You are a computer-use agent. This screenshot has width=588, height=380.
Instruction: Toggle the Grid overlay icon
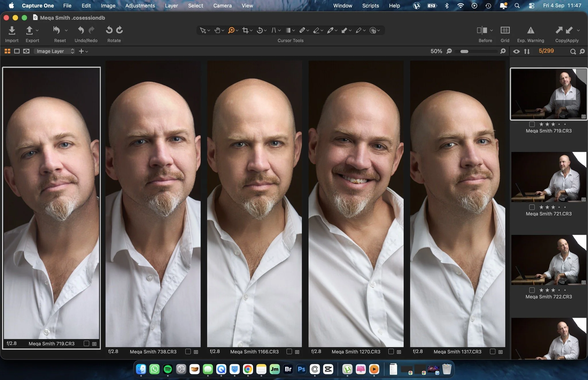(x=505, y=30)
